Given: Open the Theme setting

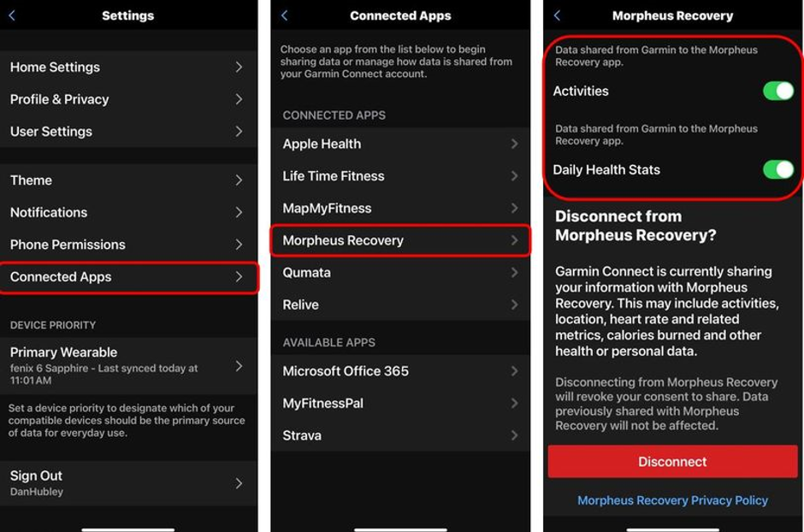Looking at the screenshot, I should coord(128,180).
